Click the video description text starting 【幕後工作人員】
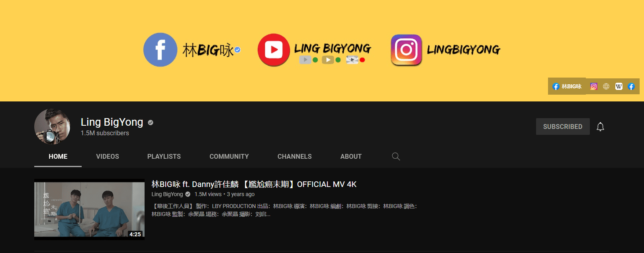 tap(284, 210)
